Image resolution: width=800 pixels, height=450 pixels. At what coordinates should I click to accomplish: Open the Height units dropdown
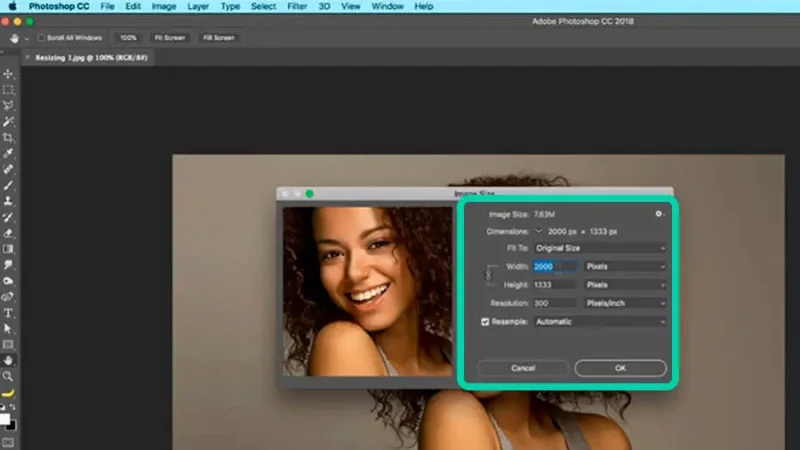click(626, 285)
